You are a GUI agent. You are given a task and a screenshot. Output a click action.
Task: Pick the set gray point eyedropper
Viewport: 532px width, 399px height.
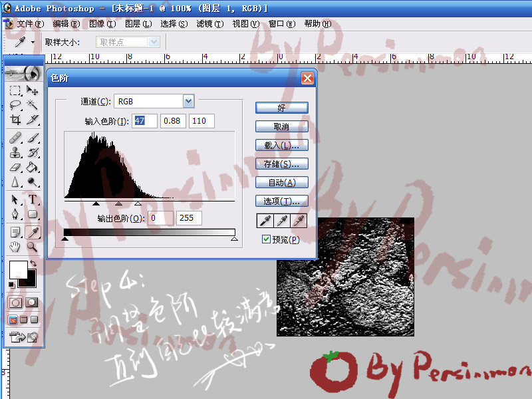(x=282, y=221)
